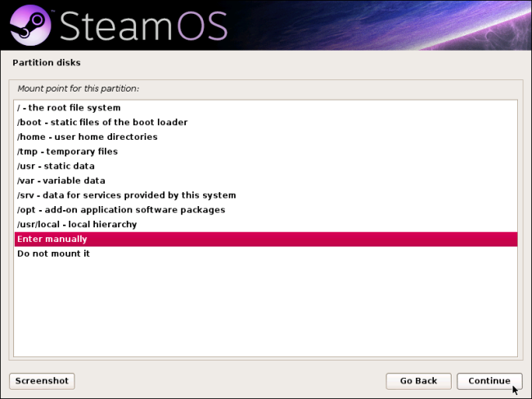Select /usr static data entry
This screenshot has width=532, height=399.
[266, 166]
